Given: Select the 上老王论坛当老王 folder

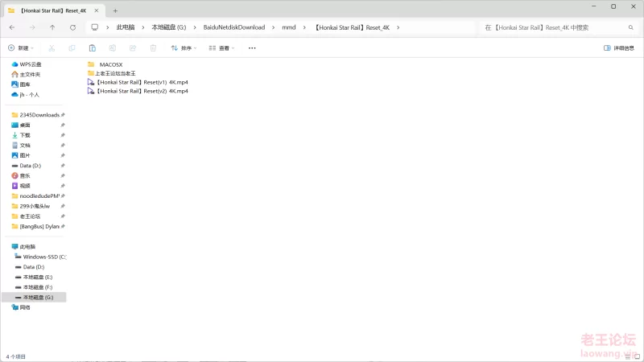Looking at the screenshot, I should [112, 73].
